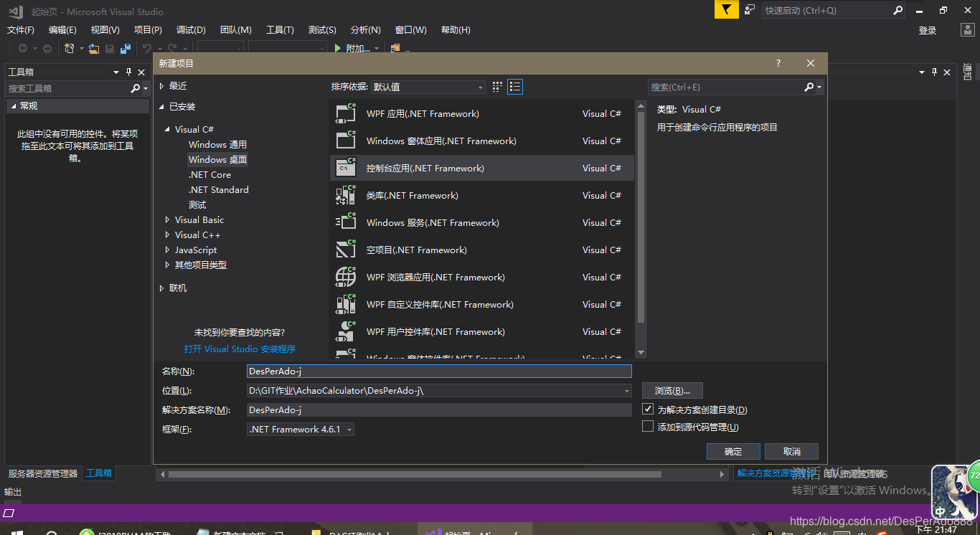Open the 排序依据 默认值 dropdown
This screenshot has width=980, height=535.
click(429, 87)
